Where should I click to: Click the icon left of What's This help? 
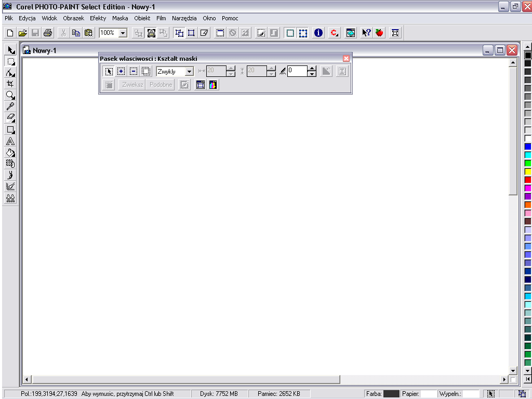pyautogui.click(x=351, y=33)
